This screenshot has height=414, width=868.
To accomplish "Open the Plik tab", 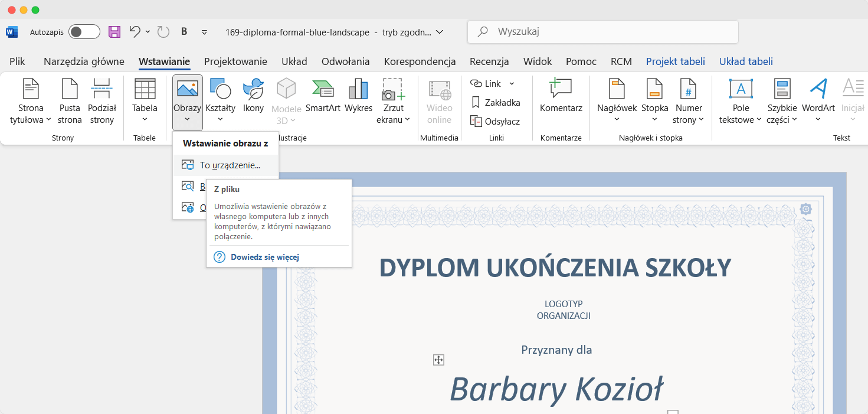I will pyautogui.click(x=17, y=61).
